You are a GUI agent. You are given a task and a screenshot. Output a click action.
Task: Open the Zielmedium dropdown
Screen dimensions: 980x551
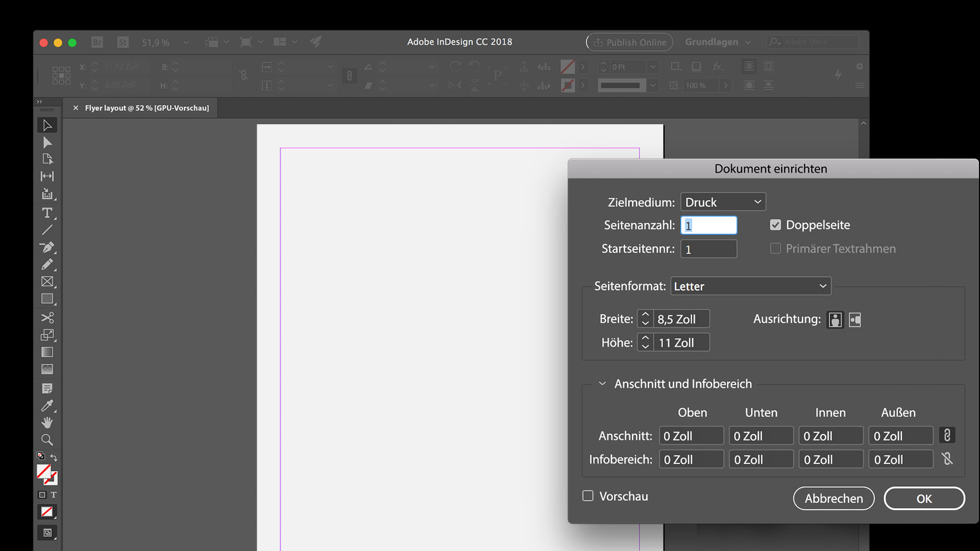tap(723, 202)
